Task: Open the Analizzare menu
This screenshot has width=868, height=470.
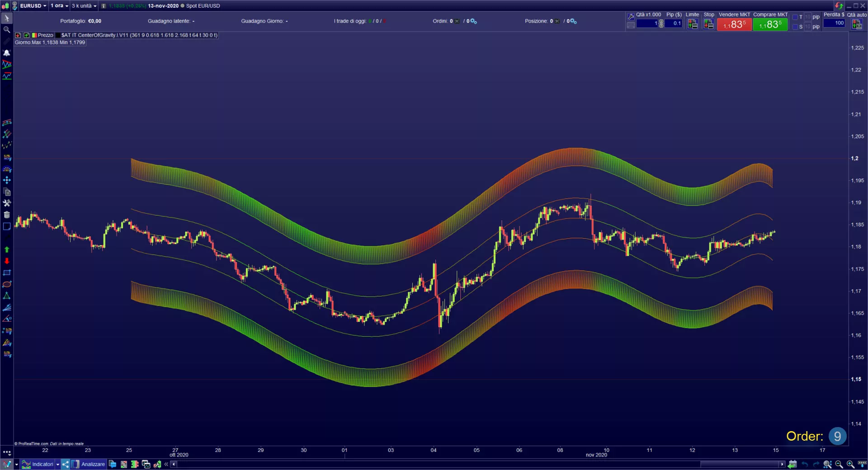Action: click(88, 464)
